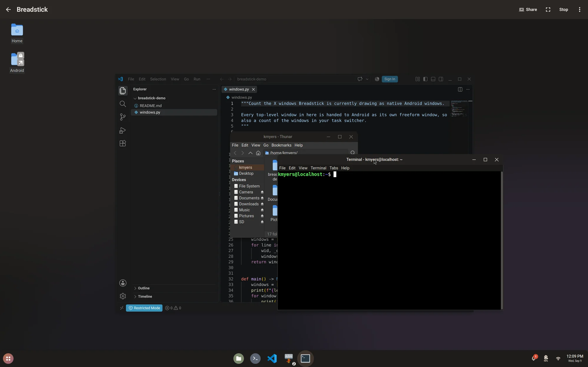
Task: Open Breadstick more options menu
Action: [x=579, y=9]
